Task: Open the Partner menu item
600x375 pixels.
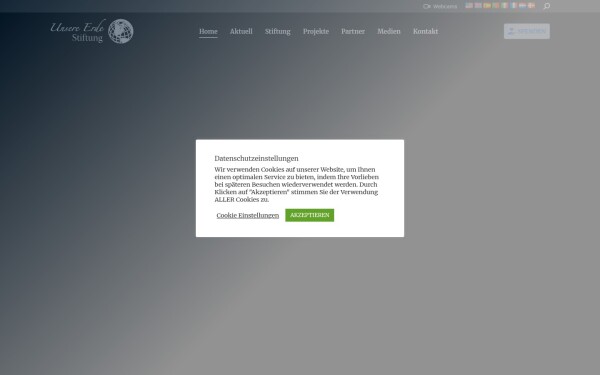Action: (x=353, y=31)
